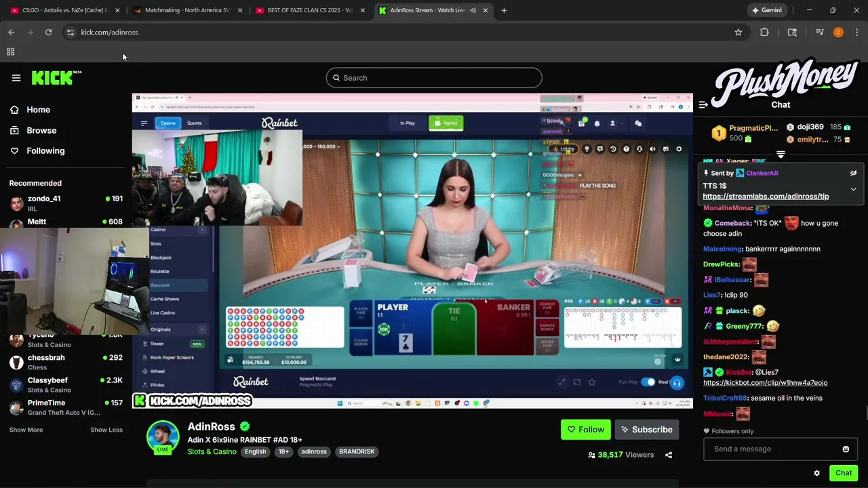Image resolution: width=868 pixels, height=488 pixels.
Task: Share the stream via share icon
Action: tap(669, 455)
